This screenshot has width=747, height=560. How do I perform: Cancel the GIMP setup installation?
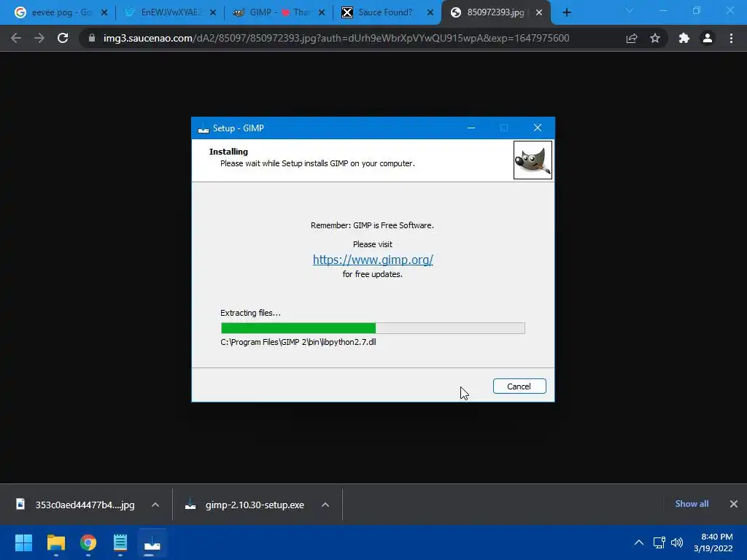519,386
